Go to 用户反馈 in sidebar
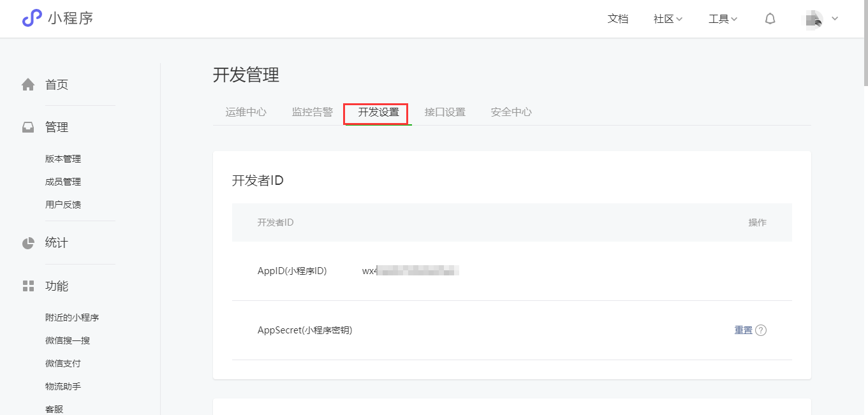The height and width of the screenshot is (415, 868). tap(63, 204)
